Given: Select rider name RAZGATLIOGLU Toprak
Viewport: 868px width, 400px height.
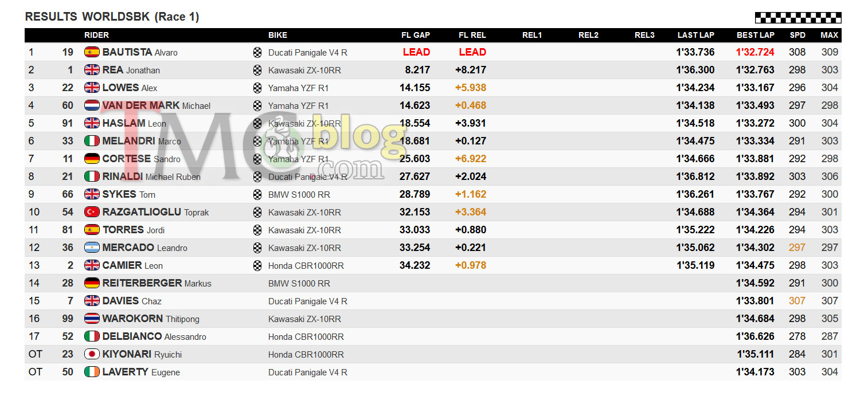Looking at the screenshot, I should click(155, 212).
